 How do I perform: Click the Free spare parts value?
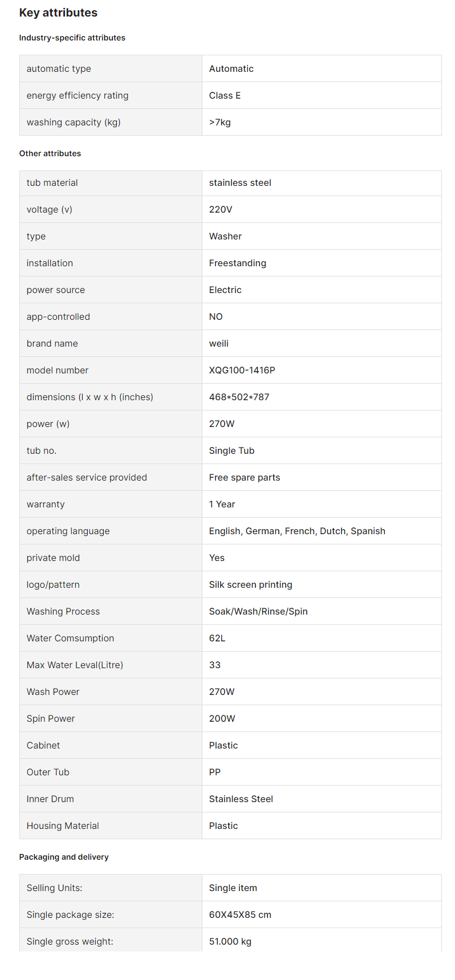point(245,477)
